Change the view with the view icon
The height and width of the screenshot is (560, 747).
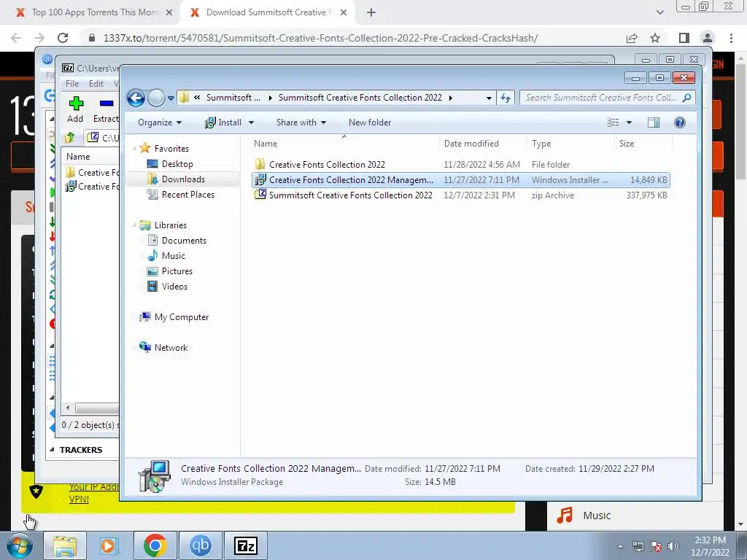[613, 122]
